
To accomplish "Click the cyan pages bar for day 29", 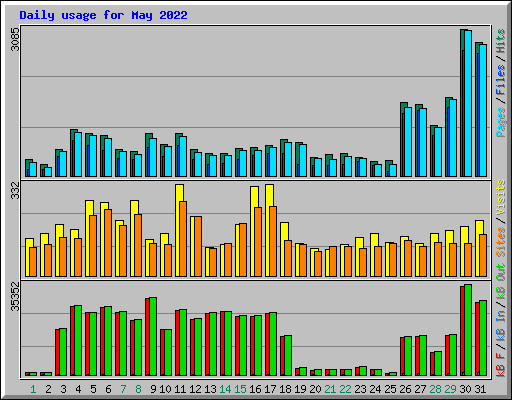I will tap(453, 138).
